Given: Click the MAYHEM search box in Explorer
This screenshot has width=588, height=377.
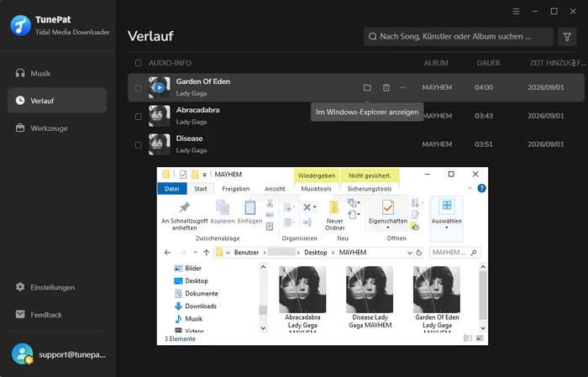Looking at the screenshot, I should click(454, 253).
